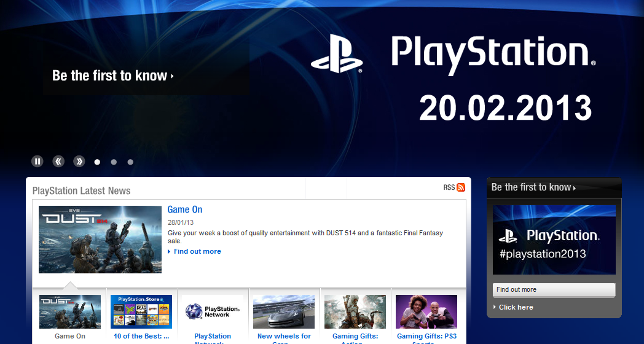Select the second slide indicator dot
This screenshot has width=644, height=344.
[x=114, y=162]
